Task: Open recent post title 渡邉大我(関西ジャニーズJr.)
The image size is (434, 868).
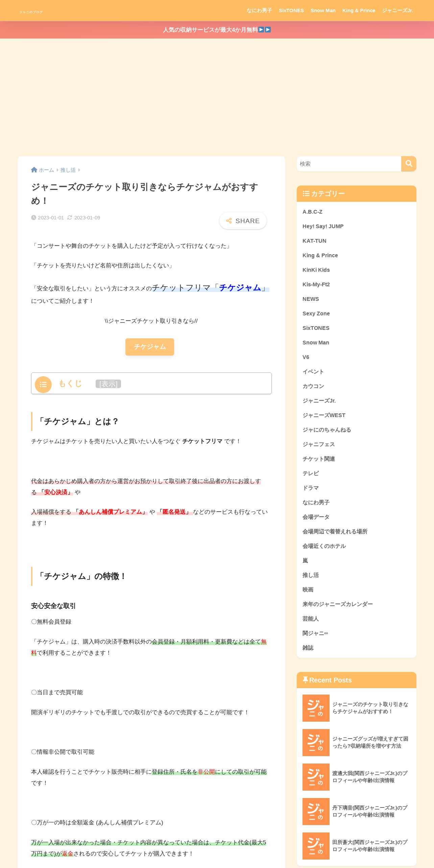Action: pos(370,777)
